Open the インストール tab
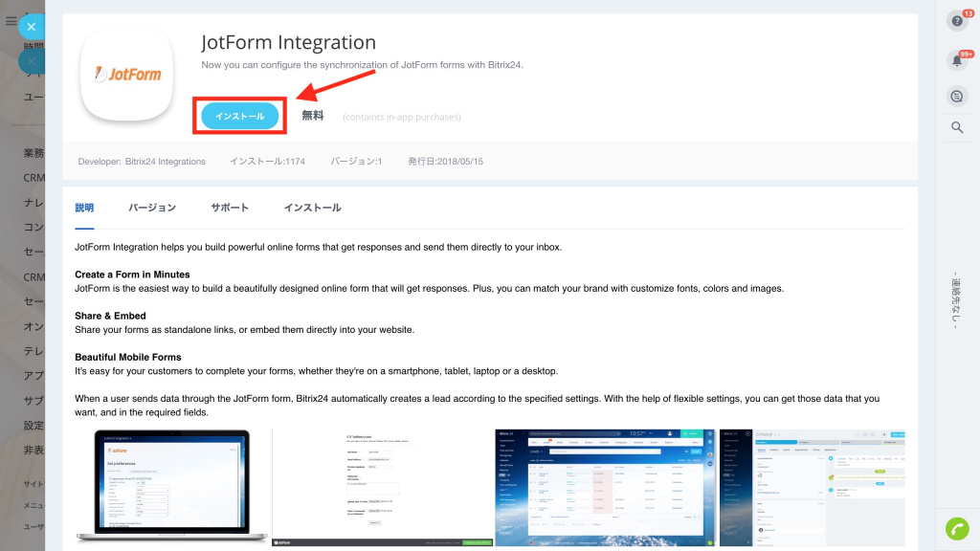The height and width of the screenshot is (551, 980). [x=313, y=208]
